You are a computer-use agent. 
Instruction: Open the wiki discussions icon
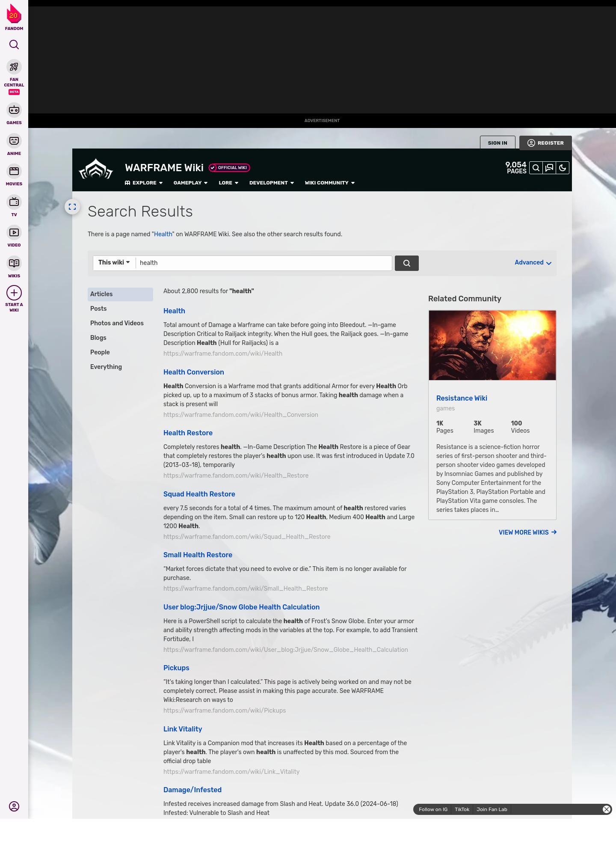pyautogui.click(x=549, y=168)
